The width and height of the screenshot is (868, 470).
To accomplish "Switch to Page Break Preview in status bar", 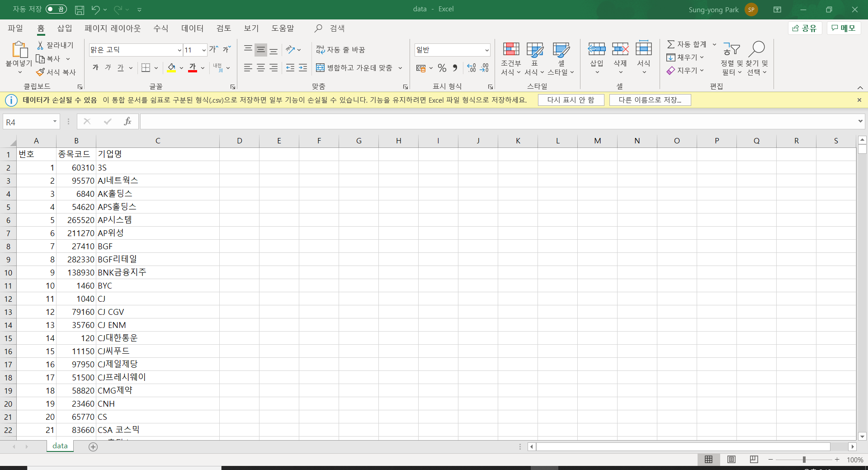I will [x=754, y=460].
